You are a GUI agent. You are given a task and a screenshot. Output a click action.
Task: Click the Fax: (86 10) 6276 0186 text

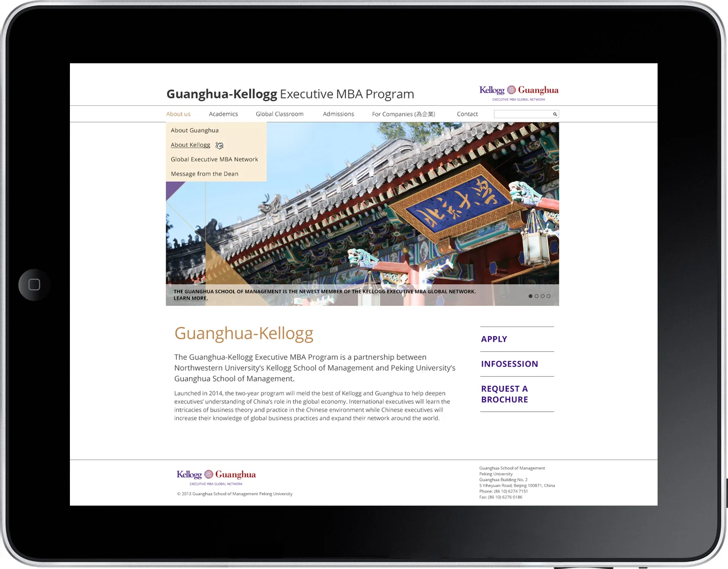[x=501, y=497]
